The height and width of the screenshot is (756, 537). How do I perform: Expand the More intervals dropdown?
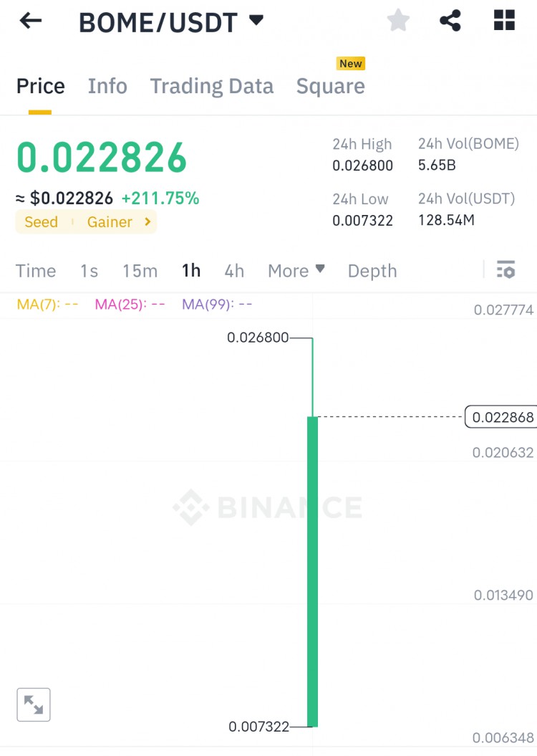pos(296,270)
